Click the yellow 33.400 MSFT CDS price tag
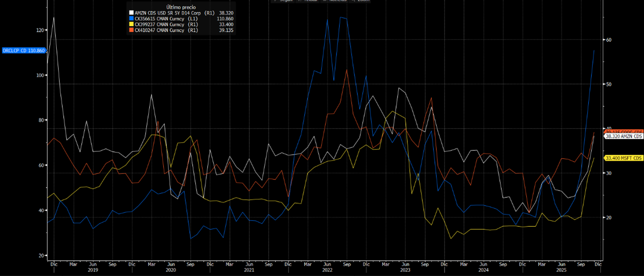644x276 pixels. (x=623, y=158)
